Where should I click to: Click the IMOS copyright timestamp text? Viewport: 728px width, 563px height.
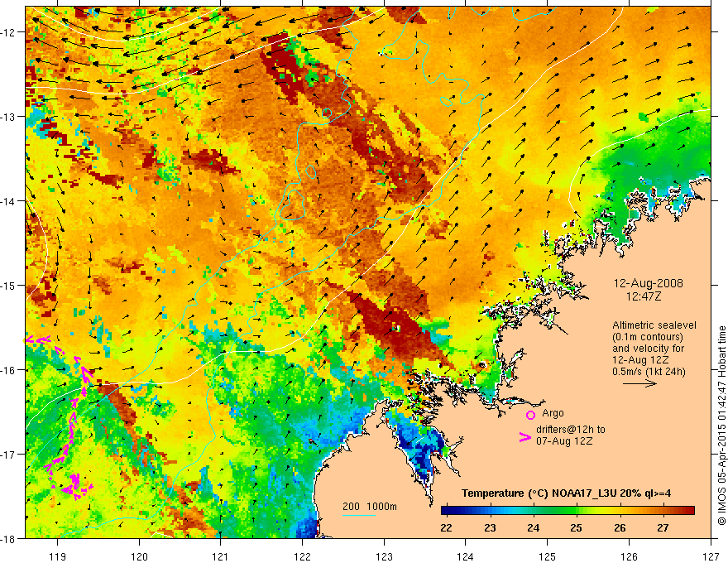(721, 426)
